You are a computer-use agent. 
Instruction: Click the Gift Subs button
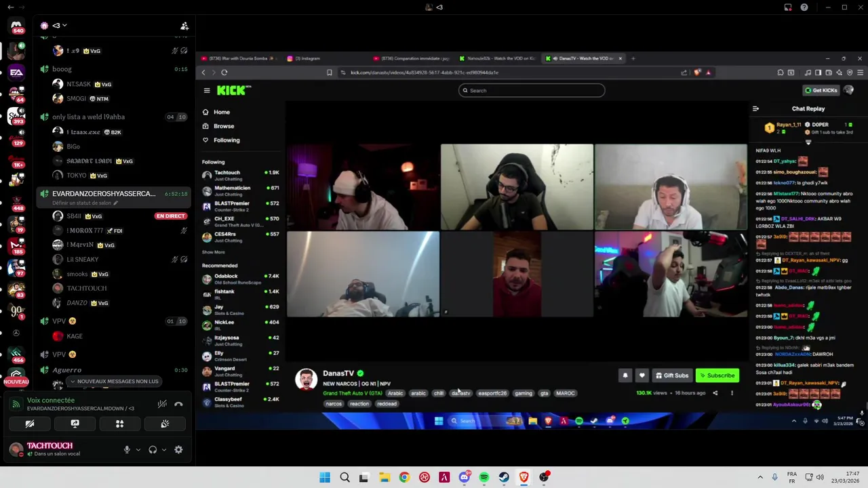[671, 375]
